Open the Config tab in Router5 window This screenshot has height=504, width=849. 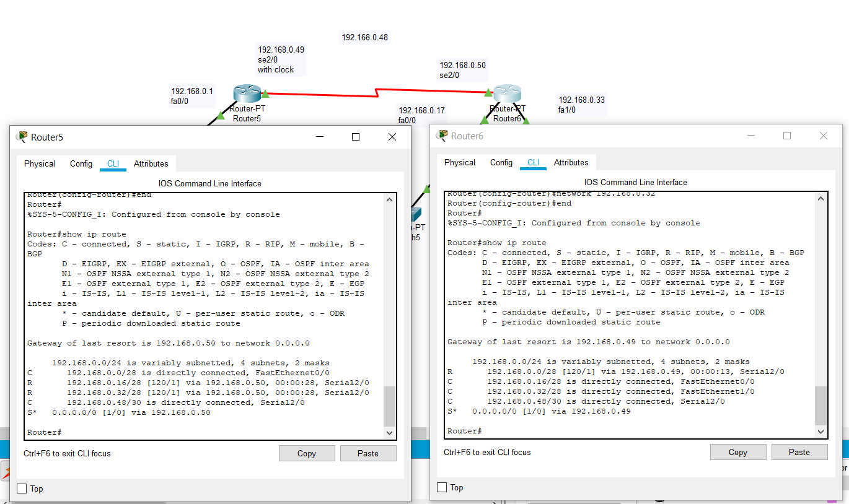point(81,164)
